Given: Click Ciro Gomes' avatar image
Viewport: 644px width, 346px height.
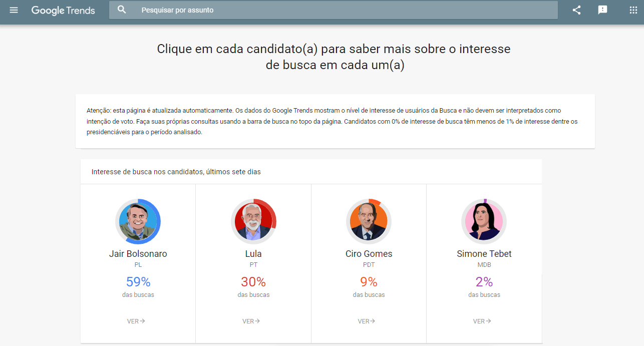Looking at the screenshot, I should point(369,221).
